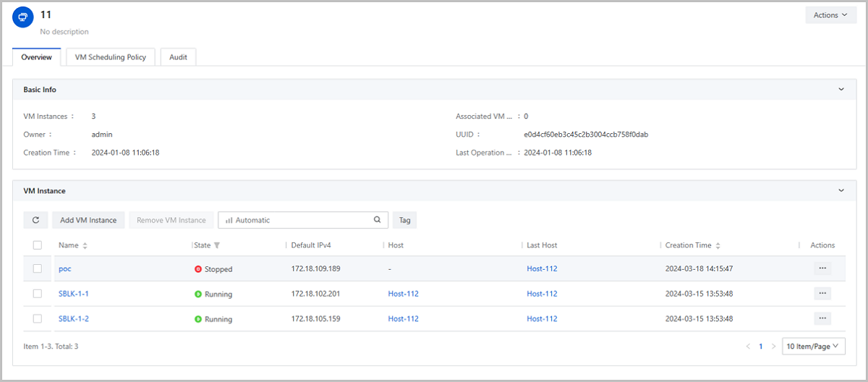Open the Actions dropdown at top right
This screenshot has height=382, width=868.
[830, 15]
